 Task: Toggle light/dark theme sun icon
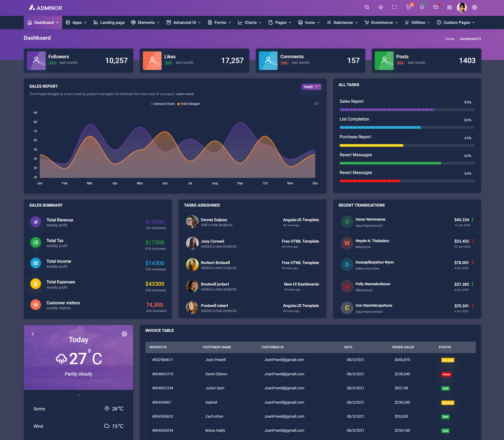click(x=380, y=7)
